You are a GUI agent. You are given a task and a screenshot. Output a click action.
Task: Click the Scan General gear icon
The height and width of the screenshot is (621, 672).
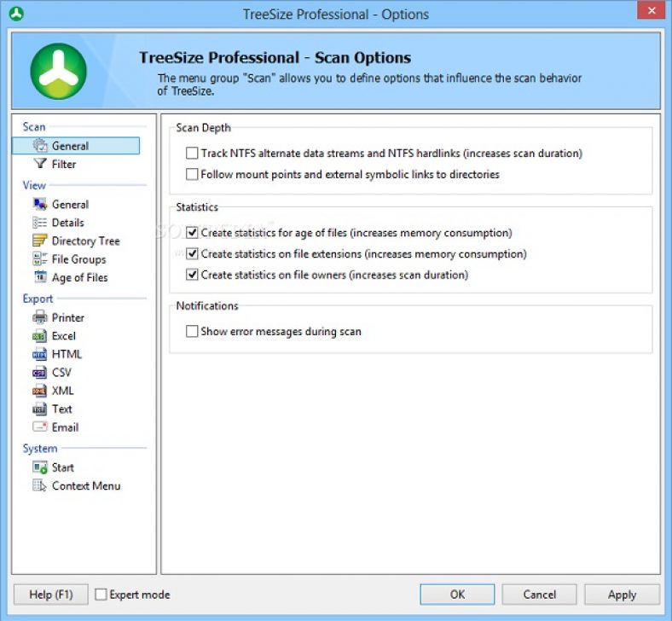point(40,146)
